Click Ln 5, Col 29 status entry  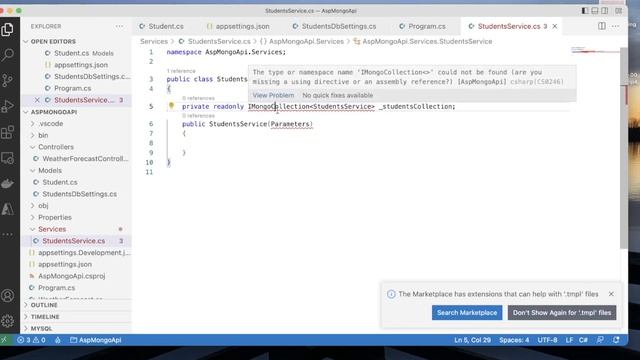tap(472, 340)
